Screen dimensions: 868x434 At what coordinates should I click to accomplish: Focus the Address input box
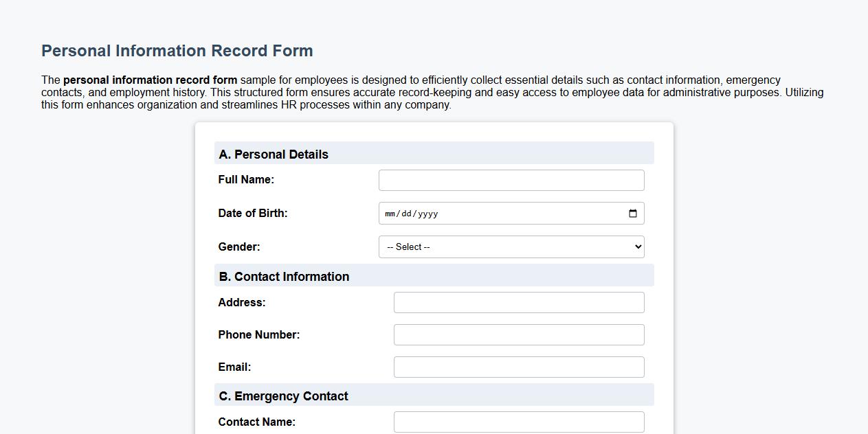click(x=519, y=302)
